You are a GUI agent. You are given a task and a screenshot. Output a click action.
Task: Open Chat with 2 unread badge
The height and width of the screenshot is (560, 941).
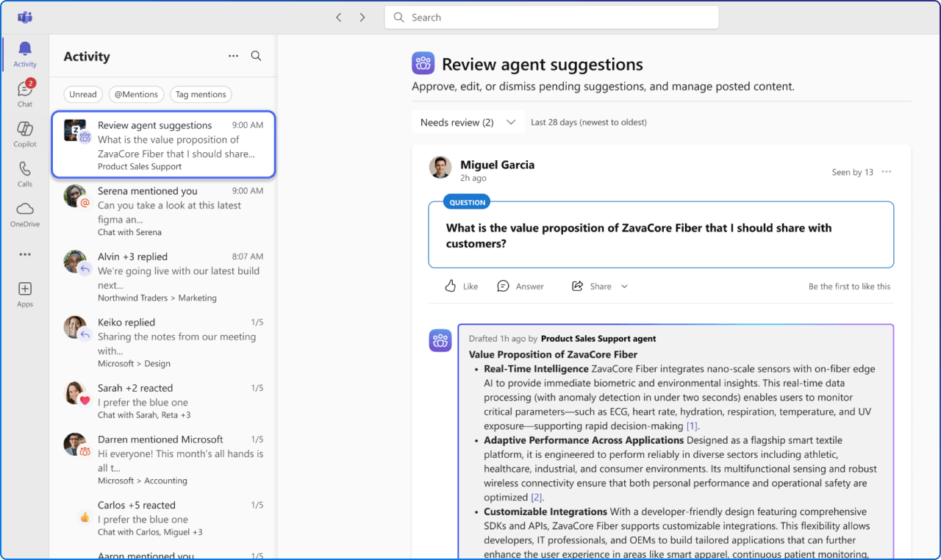25,94
